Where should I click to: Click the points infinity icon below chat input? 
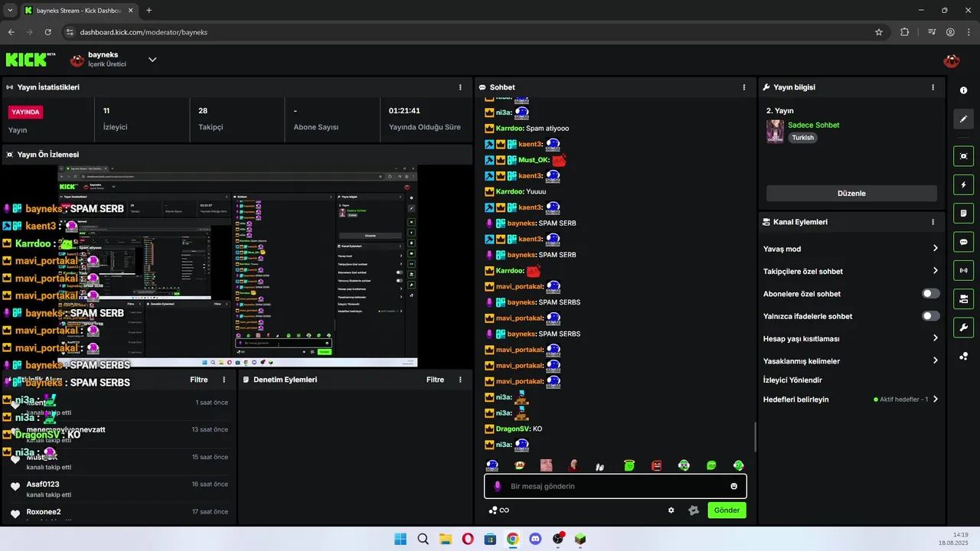499,510
